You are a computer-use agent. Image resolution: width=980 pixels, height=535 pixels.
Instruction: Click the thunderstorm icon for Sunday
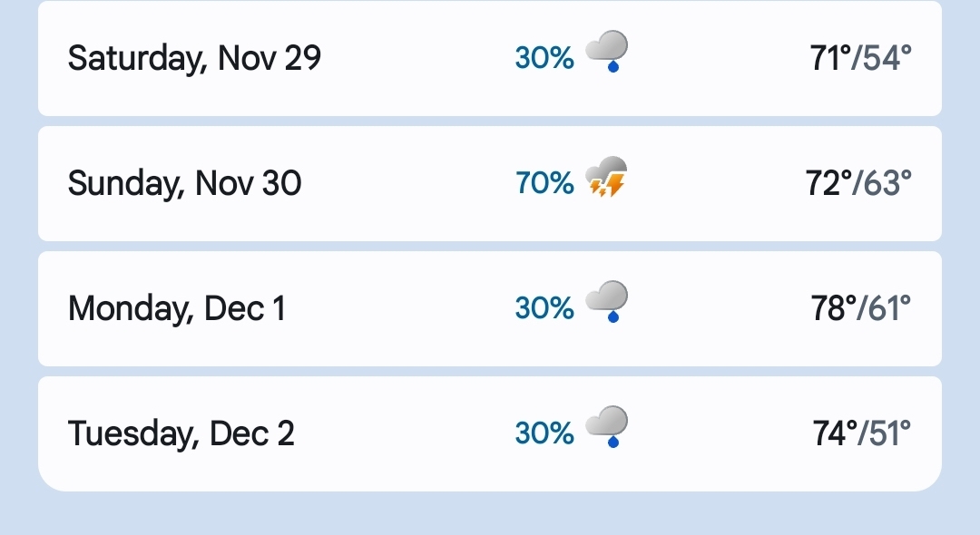click(607, 178)
